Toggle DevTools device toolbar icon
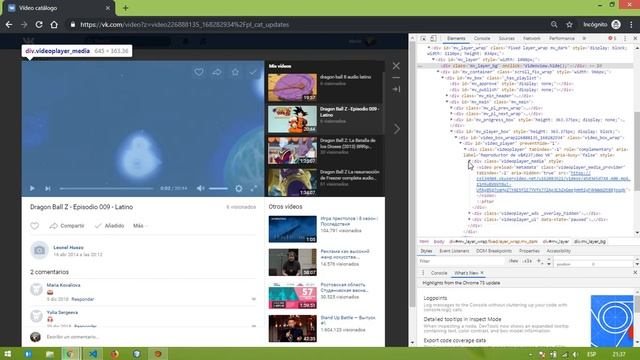The image size is (640, 360). coord(433,38)
